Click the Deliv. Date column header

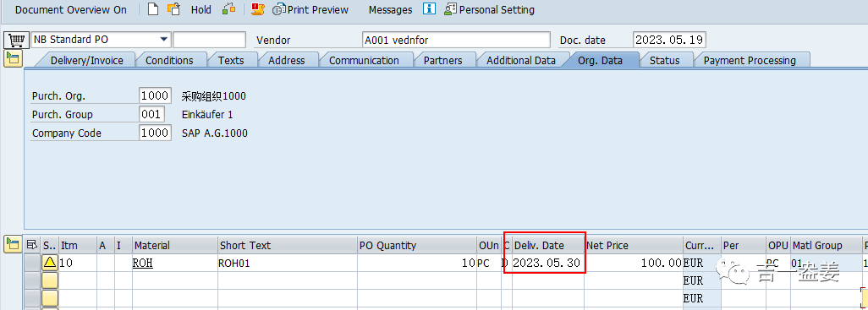pyautogui.click(x=548, y=245)
